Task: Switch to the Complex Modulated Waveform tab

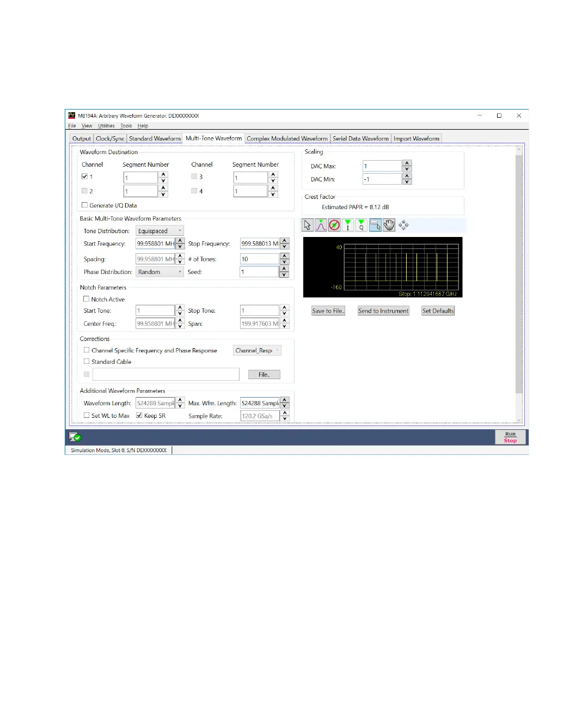Action: [287, 138]
